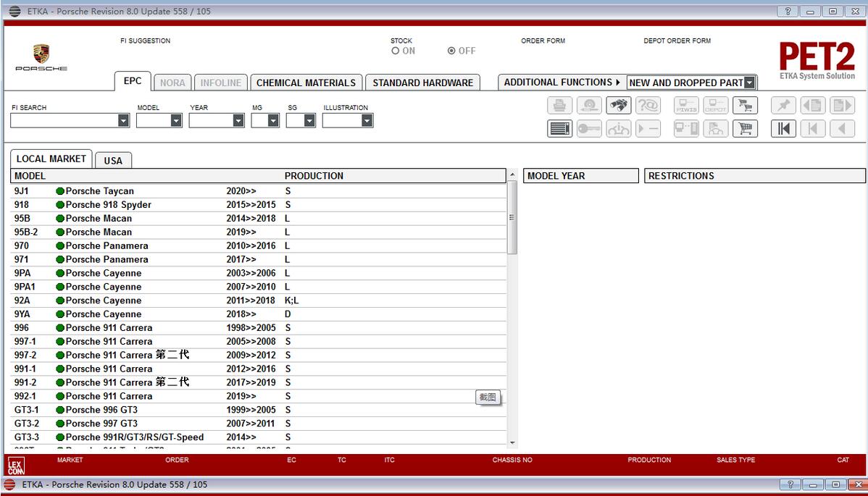The image size is (868, 496).
Task: Switch to the NORA tab
Action: pyautogui.click(x=172, y=83)
